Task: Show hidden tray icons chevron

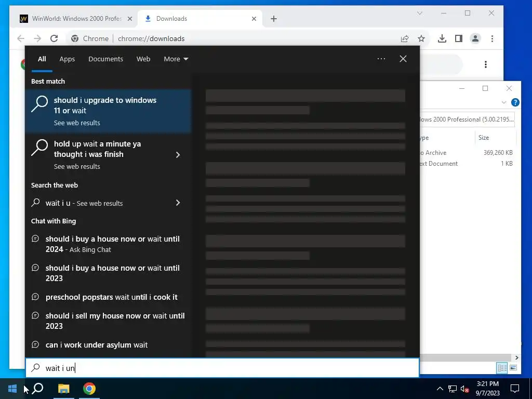Action: pyautogui.click(x=440, y=389)
